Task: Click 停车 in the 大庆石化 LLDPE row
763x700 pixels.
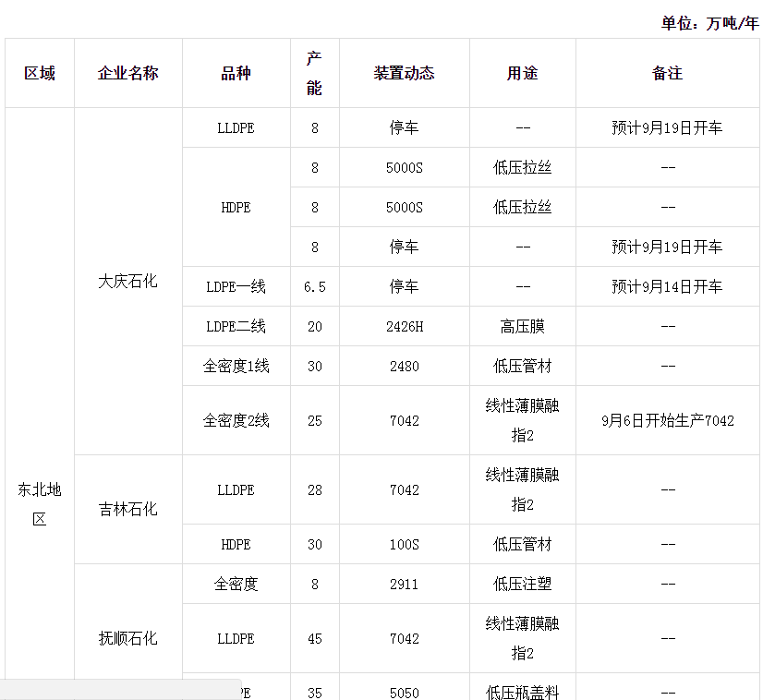Action: [404, 128]
